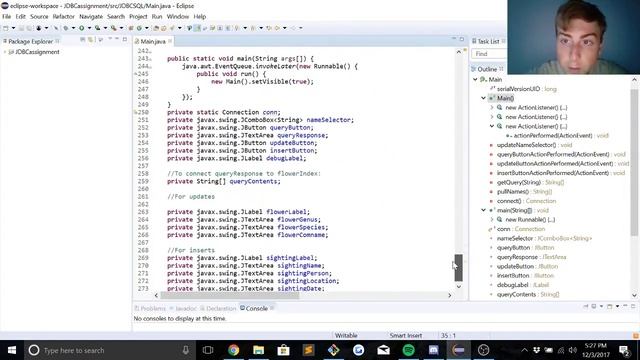Click the New Java Class toolbar icon

139,28
